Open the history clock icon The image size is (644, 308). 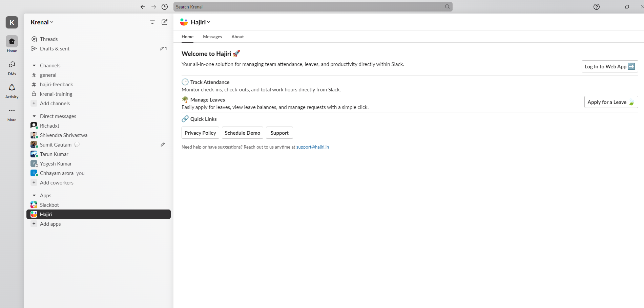click(165, 7)
